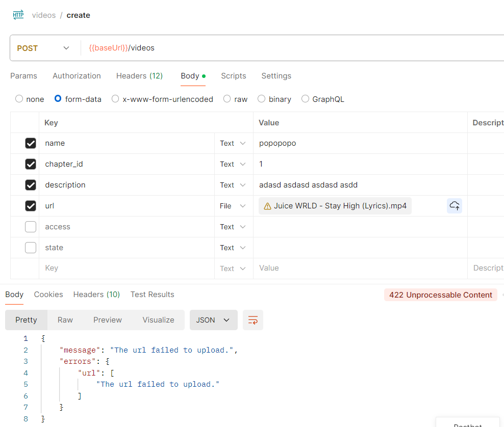
Task: Click the cloud upload icon in url row
Action: 454,206
